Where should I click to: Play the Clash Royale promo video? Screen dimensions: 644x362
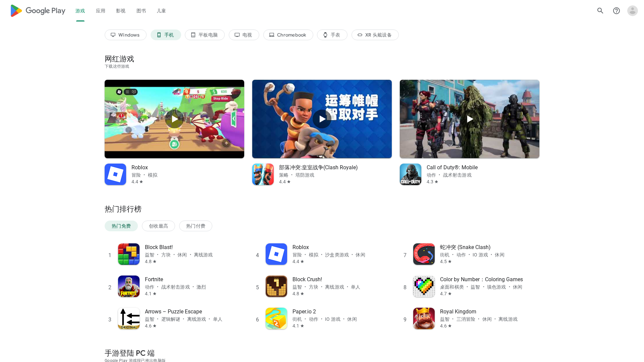[322, 119]
